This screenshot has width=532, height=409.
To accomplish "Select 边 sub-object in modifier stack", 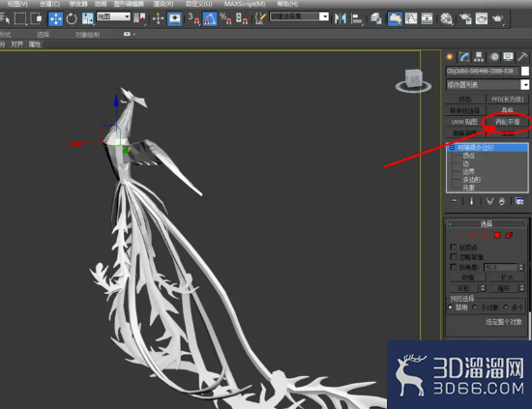I will [466, 163].
